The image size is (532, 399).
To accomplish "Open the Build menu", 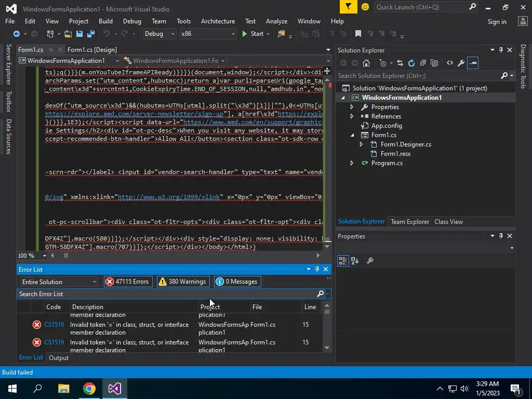I will (x=105, y=21).
